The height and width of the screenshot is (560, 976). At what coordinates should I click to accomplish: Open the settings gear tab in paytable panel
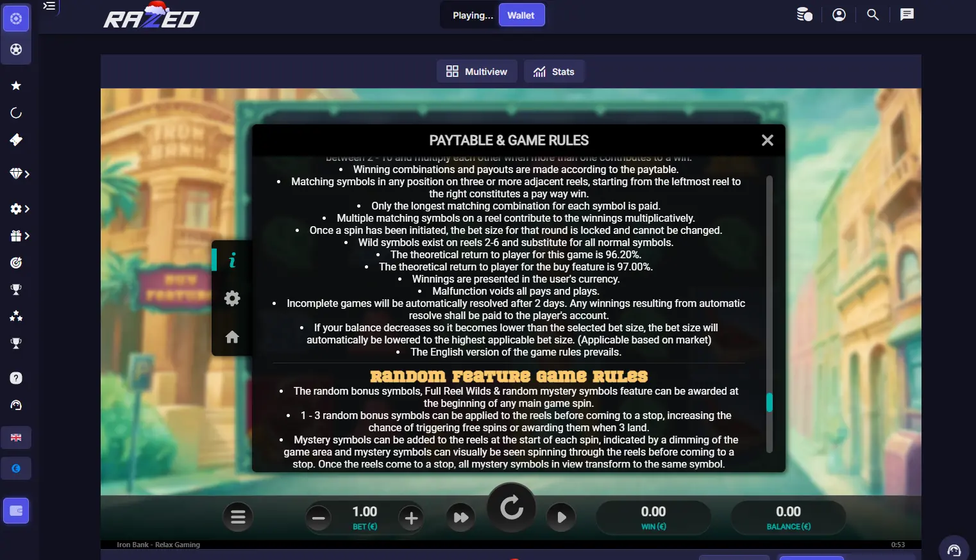[232, 298]
